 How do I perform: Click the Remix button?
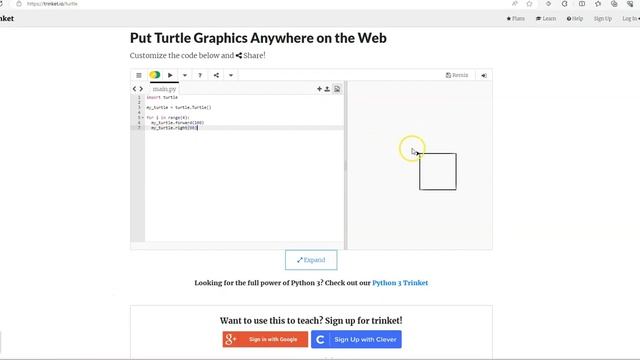pos(457,75)
